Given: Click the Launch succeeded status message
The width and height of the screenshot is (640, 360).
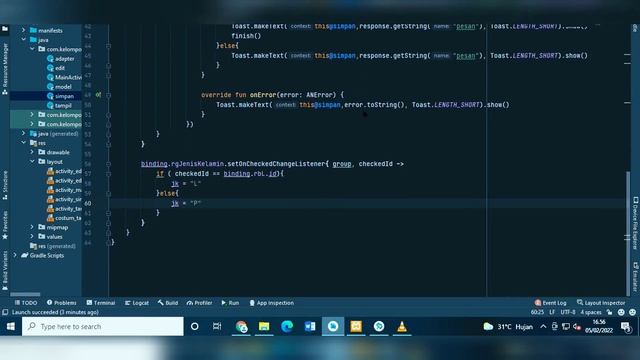Looking at the screenshot, I should 55,312.
